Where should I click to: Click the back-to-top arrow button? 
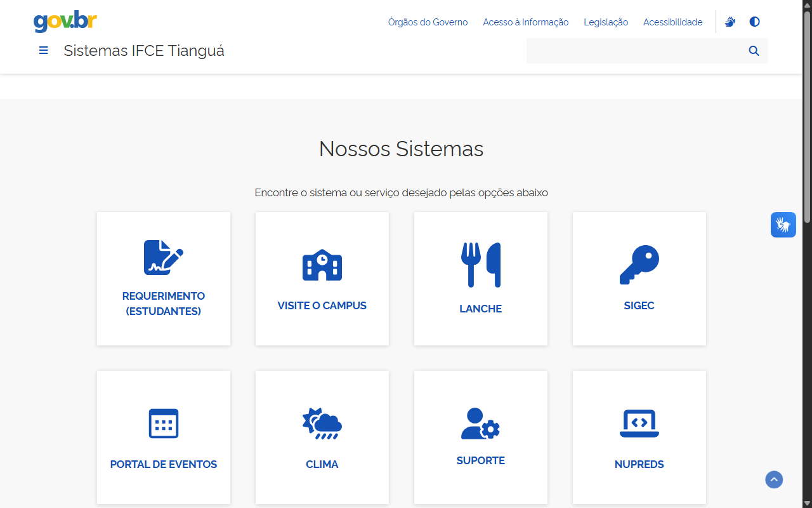pos(774,479)
